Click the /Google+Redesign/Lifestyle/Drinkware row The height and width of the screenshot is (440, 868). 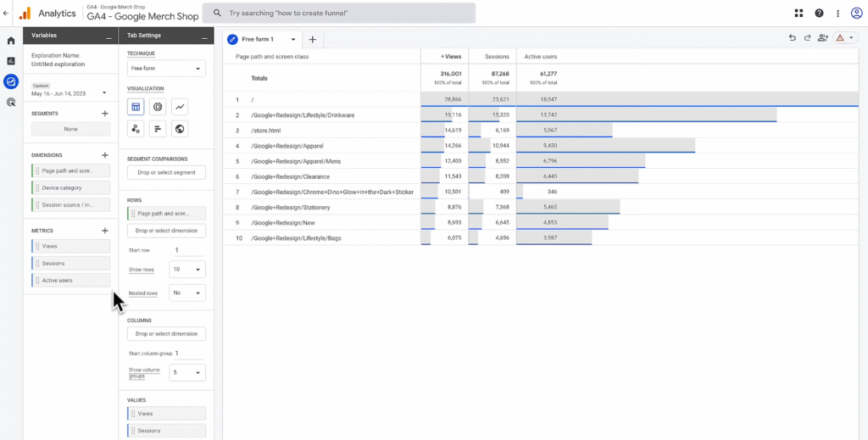pos(540,115)
